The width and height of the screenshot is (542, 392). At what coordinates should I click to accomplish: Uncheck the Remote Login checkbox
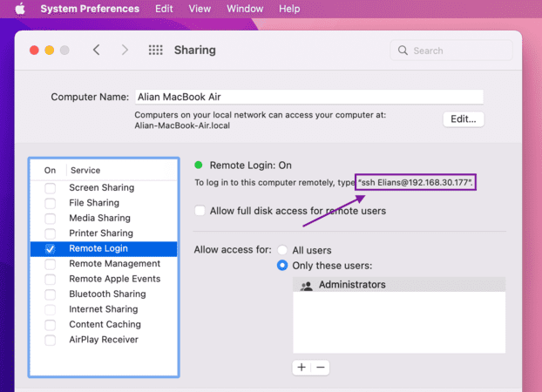pyautogui.click(x=51, y=249)
